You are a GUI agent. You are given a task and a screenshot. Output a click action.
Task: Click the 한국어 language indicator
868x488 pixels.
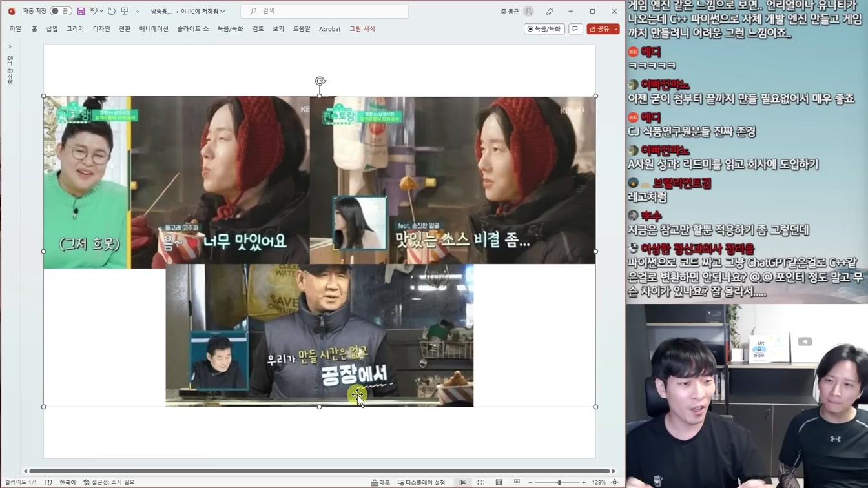[67, 482]
